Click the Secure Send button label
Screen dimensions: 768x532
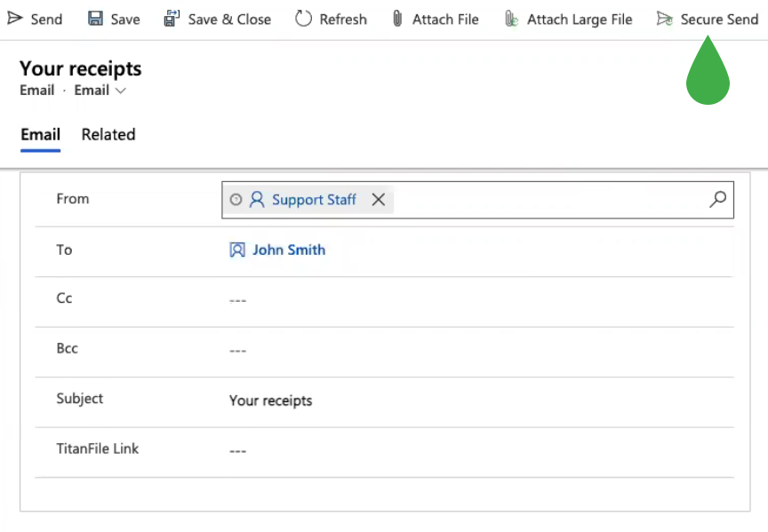pyautogui.click(x=719, y=19)
